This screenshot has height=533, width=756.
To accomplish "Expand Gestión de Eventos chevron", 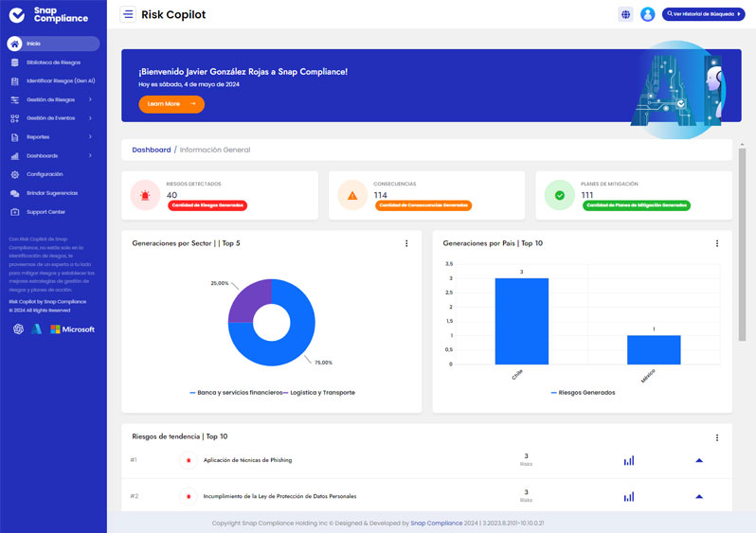I will [x=90, y=118].
